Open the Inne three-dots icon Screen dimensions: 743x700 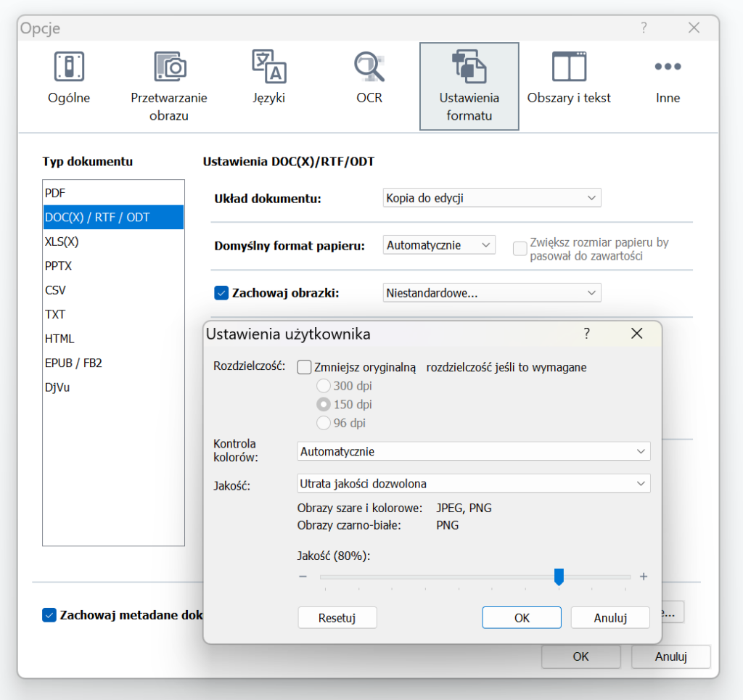pyautogui.click(x=668, y=67)
